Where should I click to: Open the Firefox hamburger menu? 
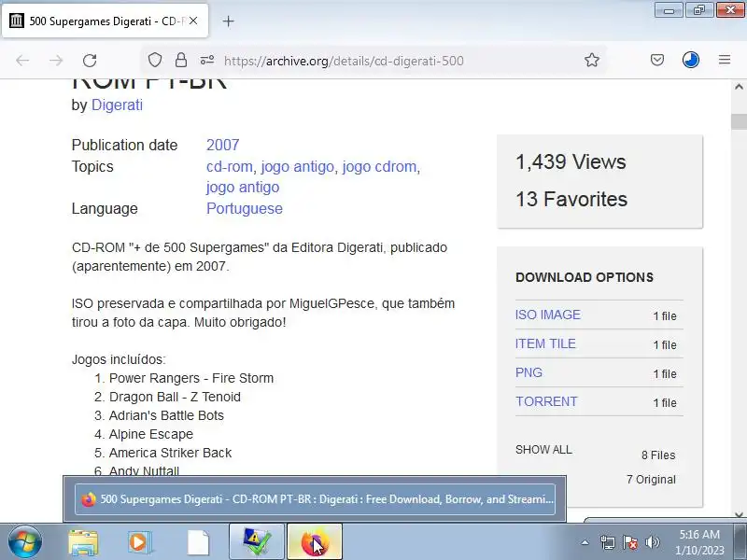tap(725, 60)
